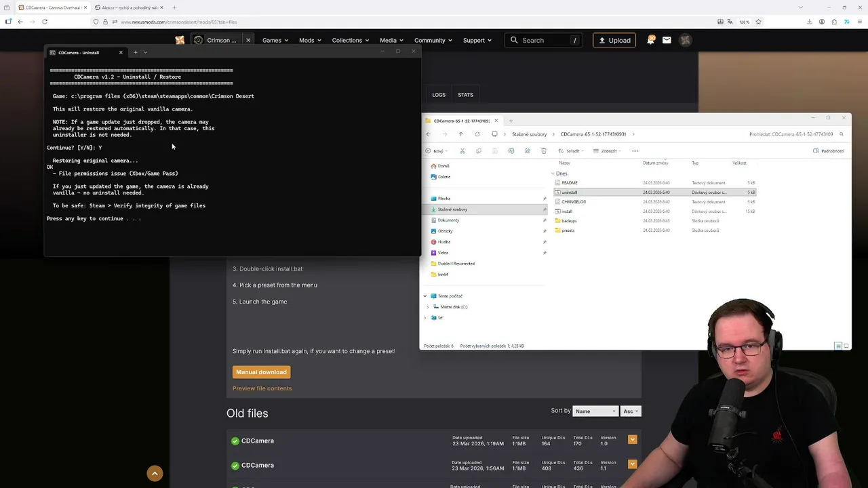Switch to the STATS tab
868x488 pixels.
[x=465, y=95]
